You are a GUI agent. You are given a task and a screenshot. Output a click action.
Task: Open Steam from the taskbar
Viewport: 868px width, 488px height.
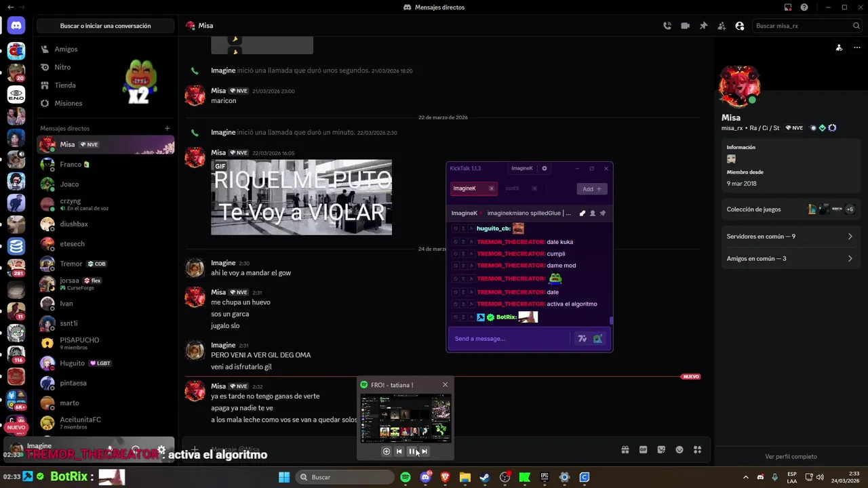pyautogui.click(x=485, y=477)
